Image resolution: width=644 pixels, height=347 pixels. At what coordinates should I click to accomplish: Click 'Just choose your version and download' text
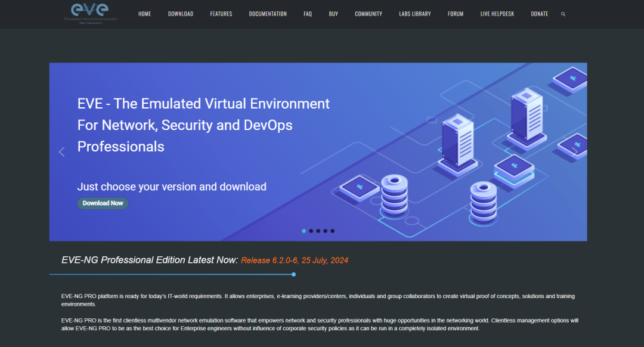172,187
